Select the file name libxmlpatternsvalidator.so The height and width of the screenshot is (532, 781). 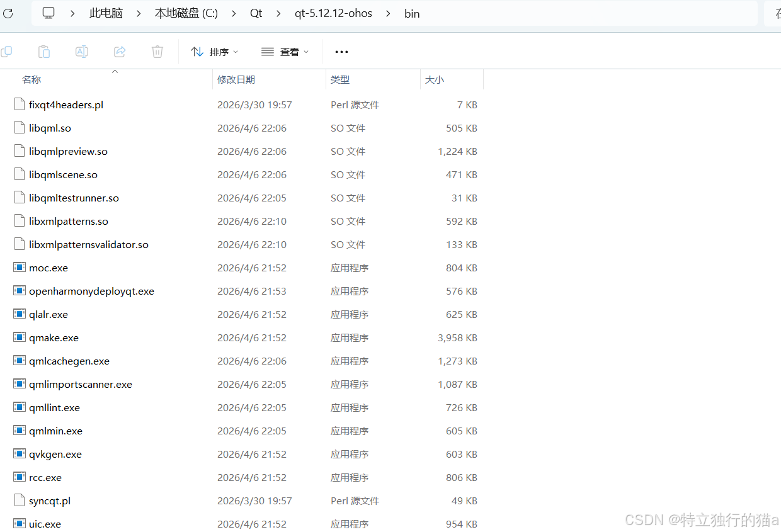[89, 244]
